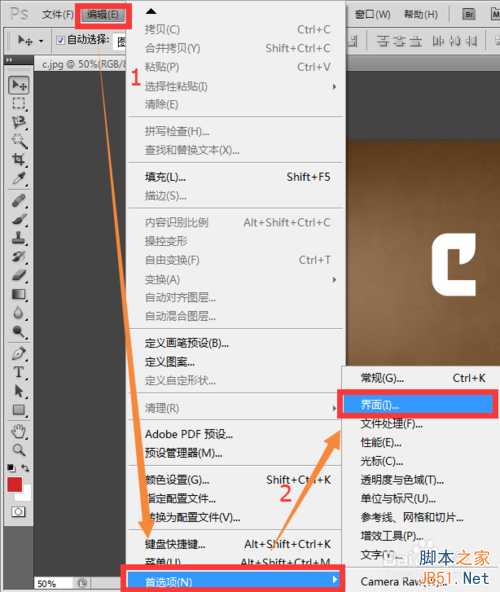Swap foreground and background colors
Viewport: 500px width, 592px height.
click(25, 468)
